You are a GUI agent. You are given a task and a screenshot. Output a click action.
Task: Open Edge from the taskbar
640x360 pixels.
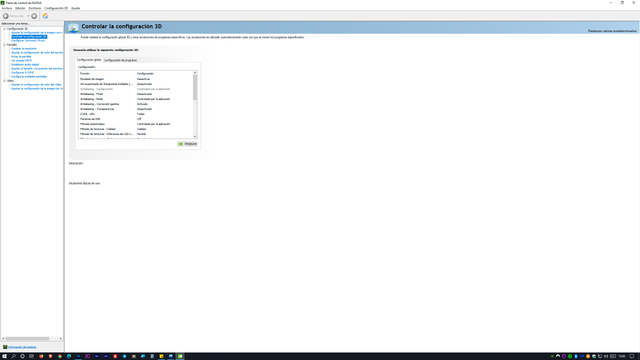[69, 356]
